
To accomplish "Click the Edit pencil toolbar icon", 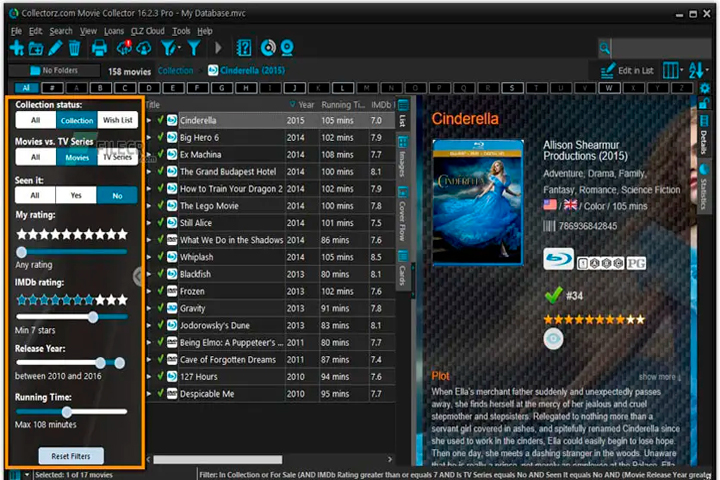I will click(x=55, y=48).
